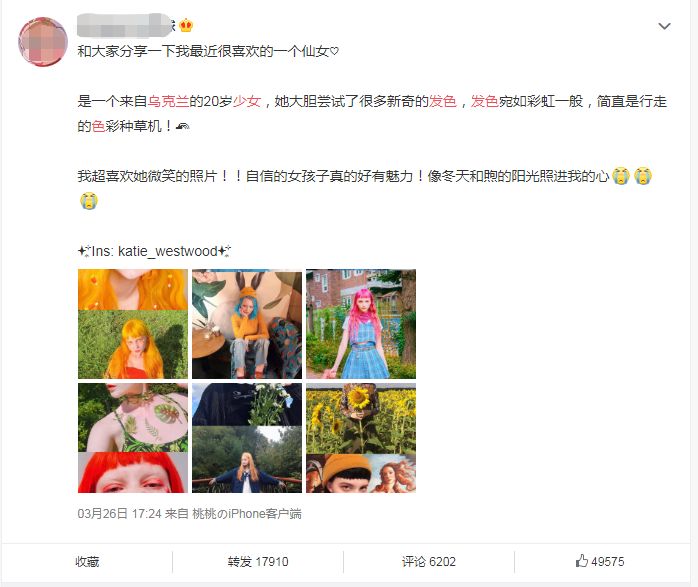View the pink hair plaid dress photo
Screen dimensions: 698x587
coord(361,324)
